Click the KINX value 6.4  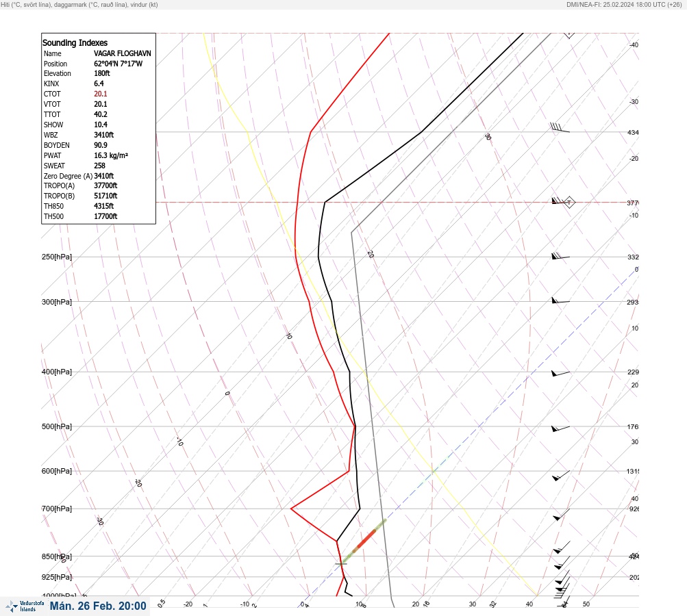(99, 84)
